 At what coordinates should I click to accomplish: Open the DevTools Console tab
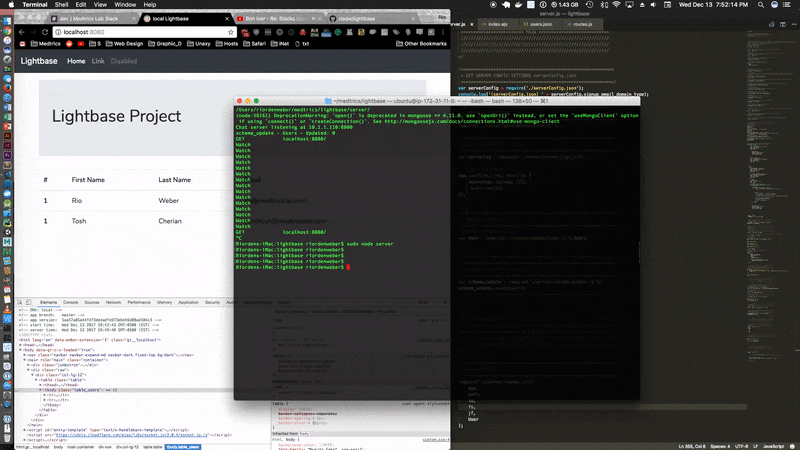70,303
